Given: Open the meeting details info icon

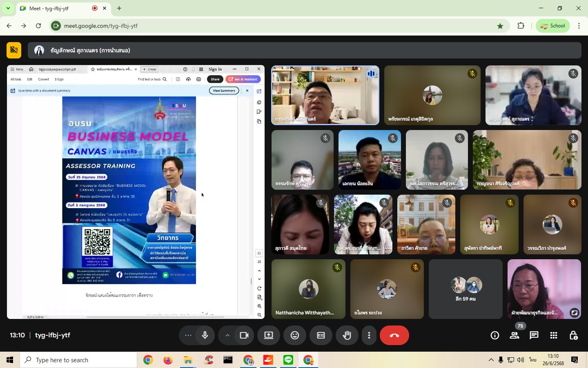Looking at the screenshot, I should point(495,336).
